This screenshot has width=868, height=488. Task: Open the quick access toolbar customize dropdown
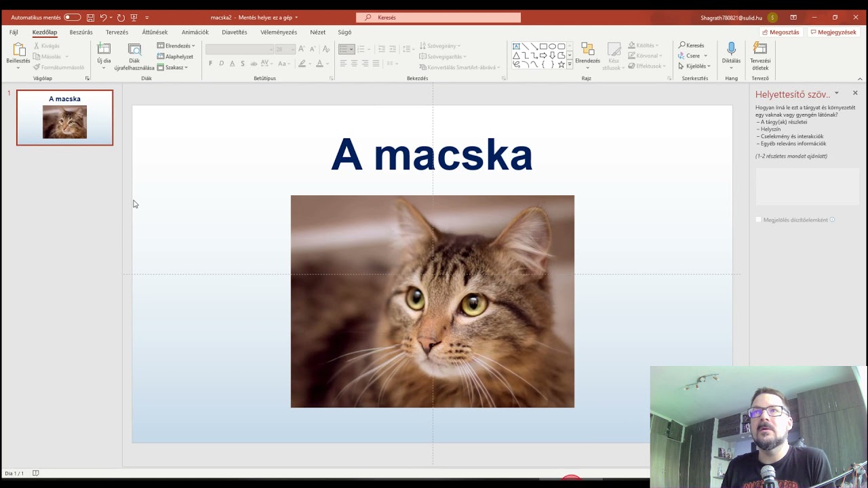point(147,18)
